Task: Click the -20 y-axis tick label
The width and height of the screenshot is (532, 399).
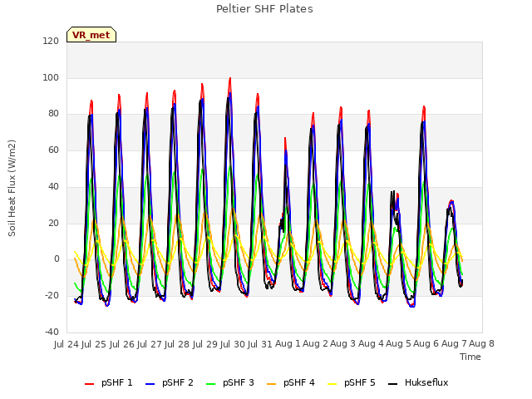Action: point(52,296)
